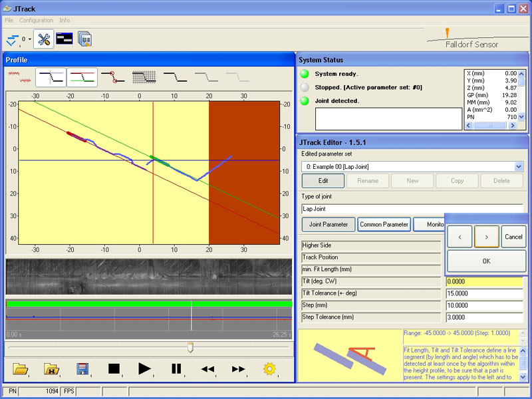Open the stacked documents search toolbar icon

click(85, 39)
